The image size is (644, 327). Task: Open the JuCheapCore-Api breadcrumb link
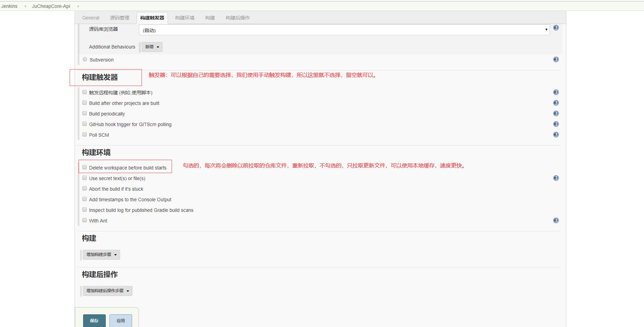[x=51, y=6]
